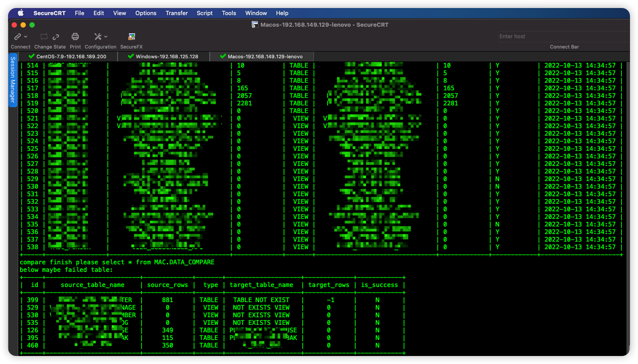Image resolution: width=638 pixels, height=364 pixels.
Task: Open the Transfer menu
Action: point(177,13)
